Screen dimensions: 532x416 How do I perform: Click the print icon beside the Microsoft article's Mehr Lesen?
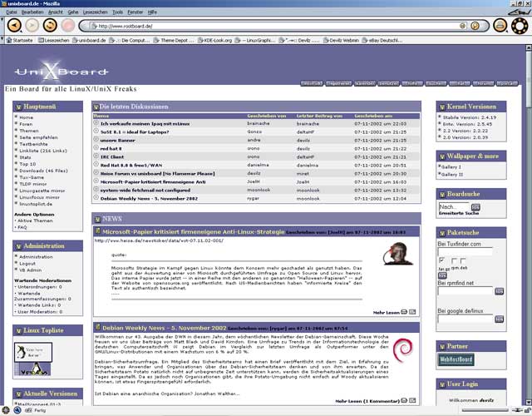(x=404, y=312)
